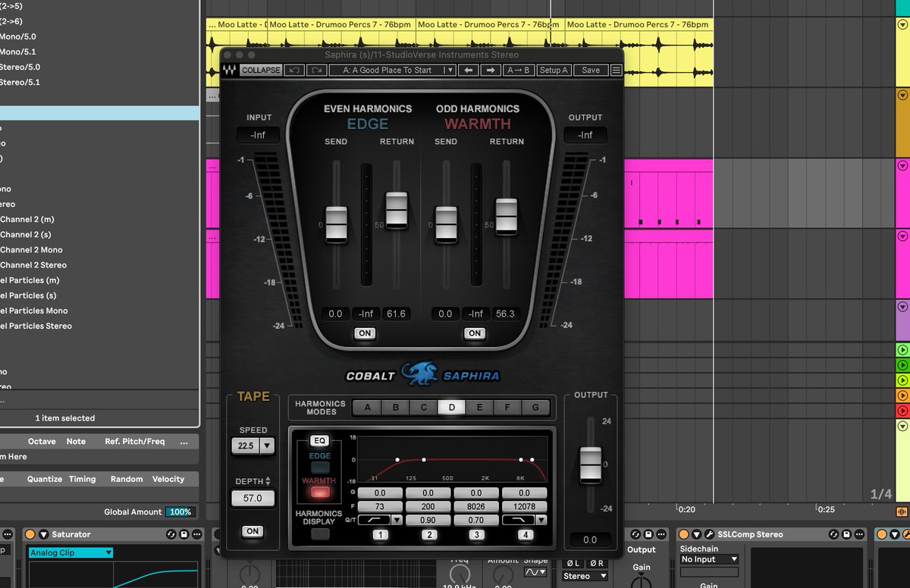Toggle the red Warmth EQ button
Image resolution: width=910 pixels, height=588 pixels.
(320, 493)
